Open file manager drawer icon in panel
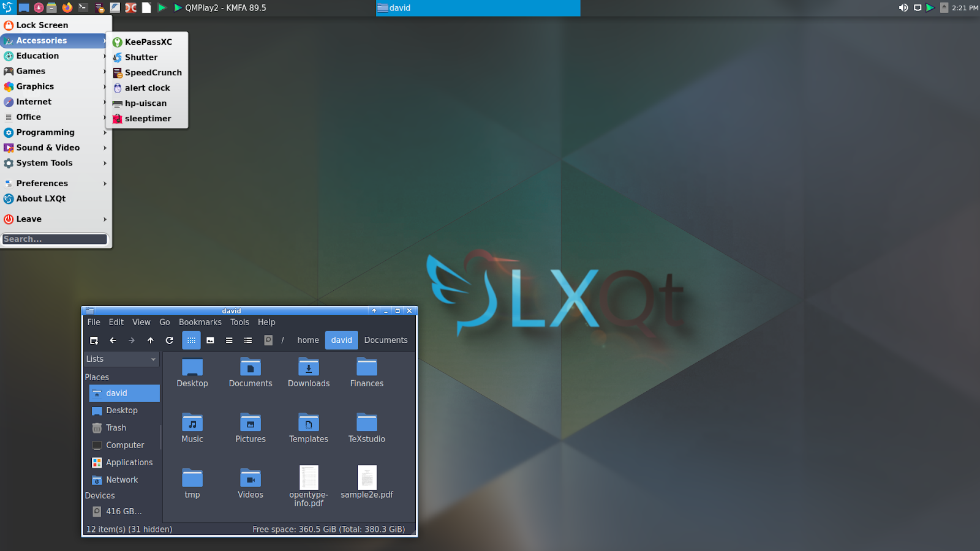The width and height of the screenshot is (980, 551). (x=53, y=7)
